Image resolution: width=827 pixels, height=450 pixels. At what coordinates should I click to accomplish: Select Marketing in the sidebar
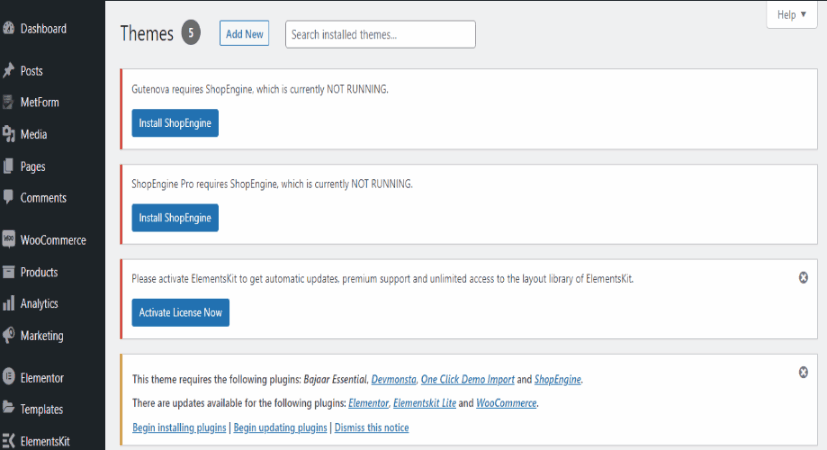coord(42,336)
